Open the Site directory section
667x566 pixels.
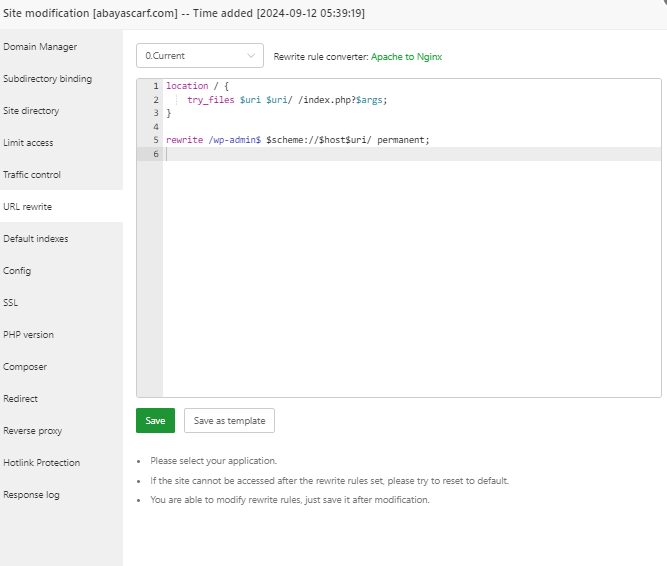[31, 111]
